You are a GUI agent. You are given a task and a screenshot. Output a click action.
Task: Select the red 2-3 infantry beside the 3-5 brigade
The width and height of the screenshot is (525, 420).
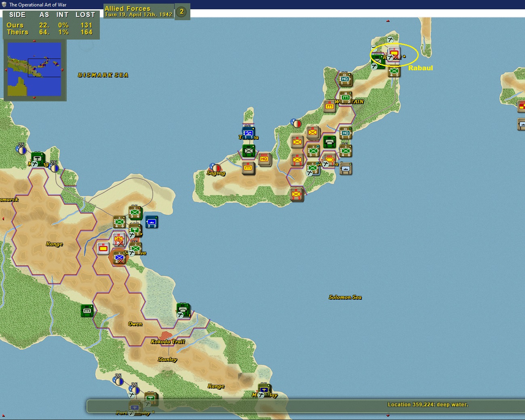coord(297,160)
